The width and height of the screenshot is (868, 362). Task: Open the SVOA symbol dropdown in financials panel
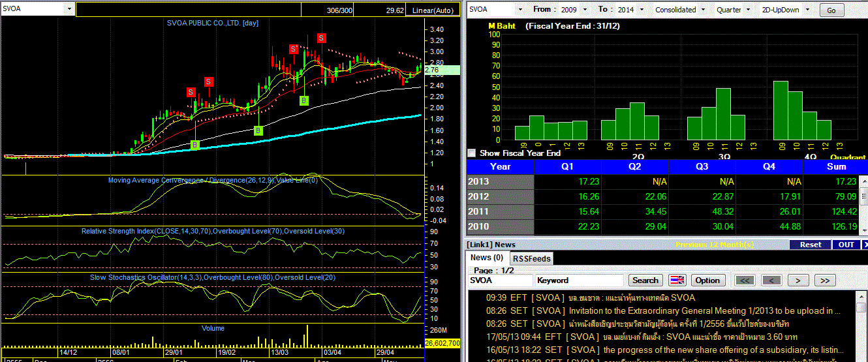[519, 10]
